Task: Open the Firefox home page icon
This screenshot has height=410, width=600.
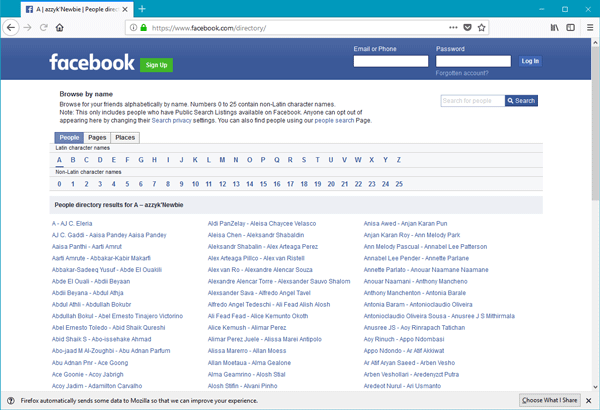Action: point(59,28)
